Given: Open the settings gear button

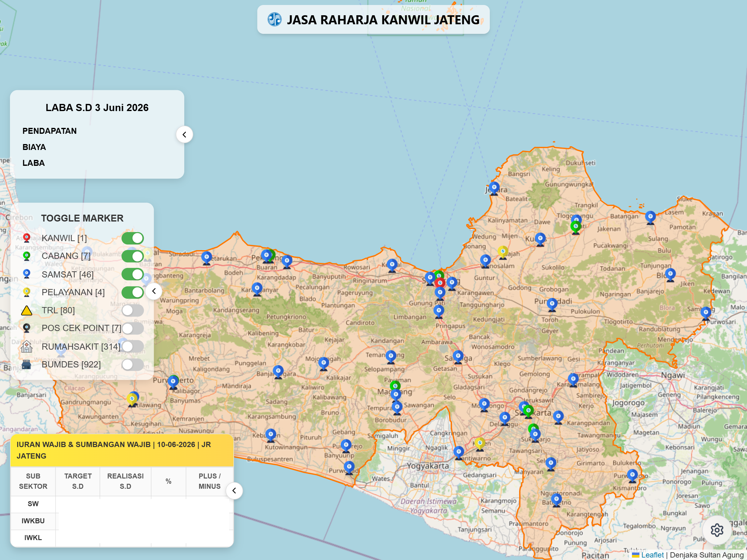Looking at the screenshot, I should click(x=716, y=530).
